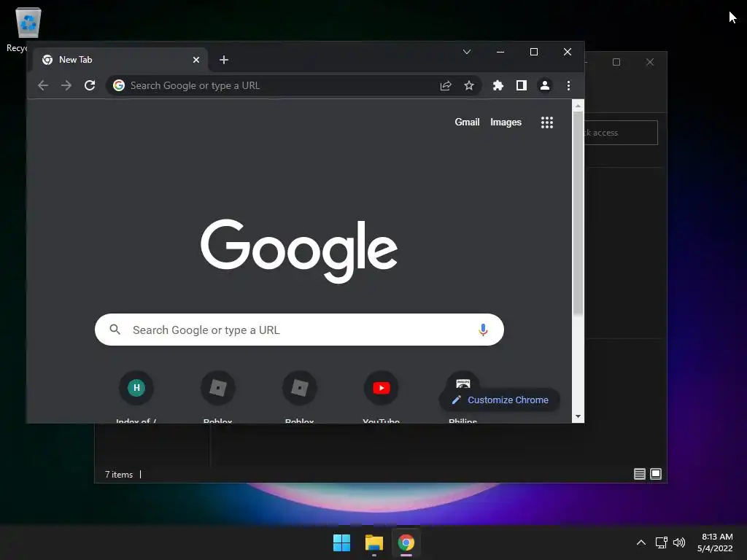This screenshot has height=560, width=747.
Task: Open the Philips shortcut
Action: click(462, 381)
